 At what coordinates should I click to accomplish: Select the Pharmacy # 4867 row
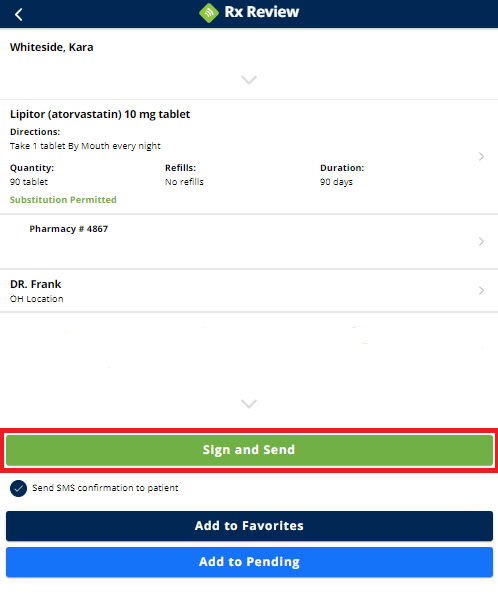click(249, 241)
